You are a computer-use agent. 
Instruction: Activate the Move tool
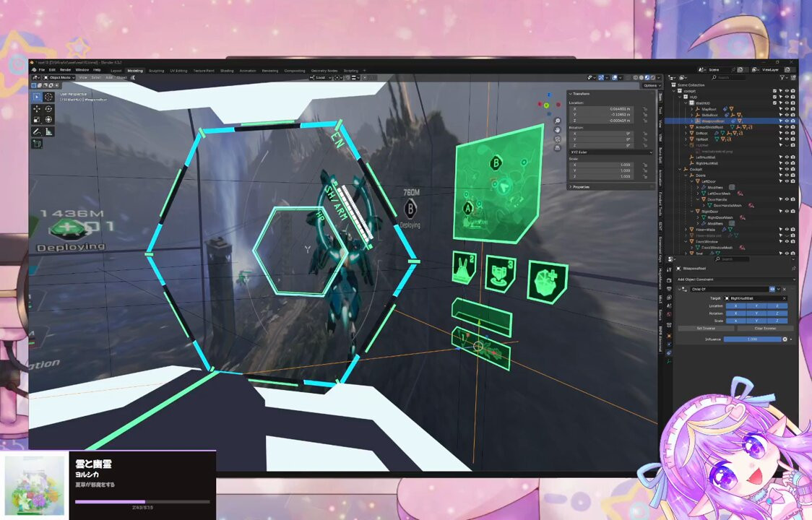[x=37, y=109]
